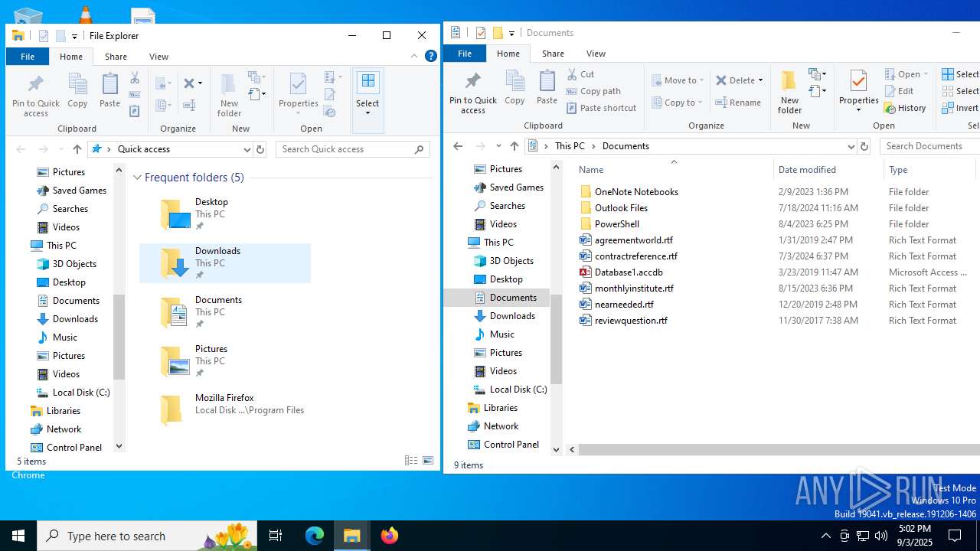
Task: Open Move to dropdown in Documents ribbon
Action: [678, 80]
